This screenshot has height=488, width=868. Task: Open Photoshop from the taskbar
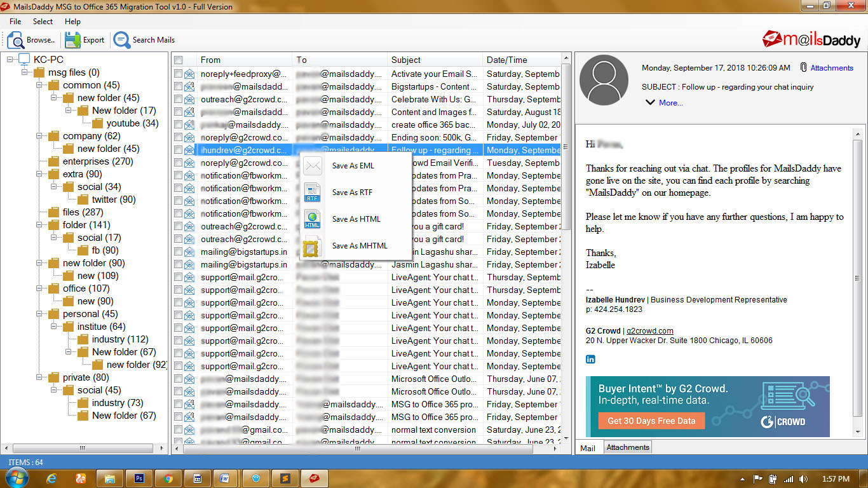point(139,478)
